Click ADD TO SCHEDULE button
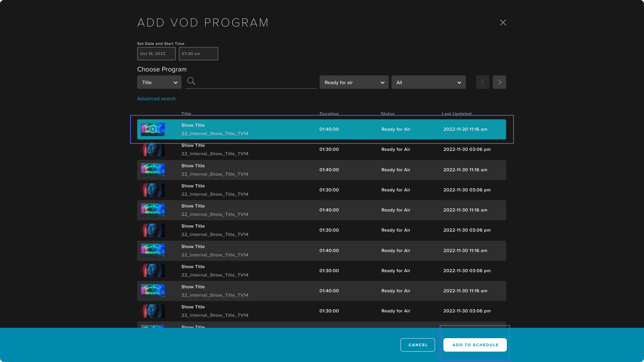Viewport: 644px width, 362px height. click(475, 345)
